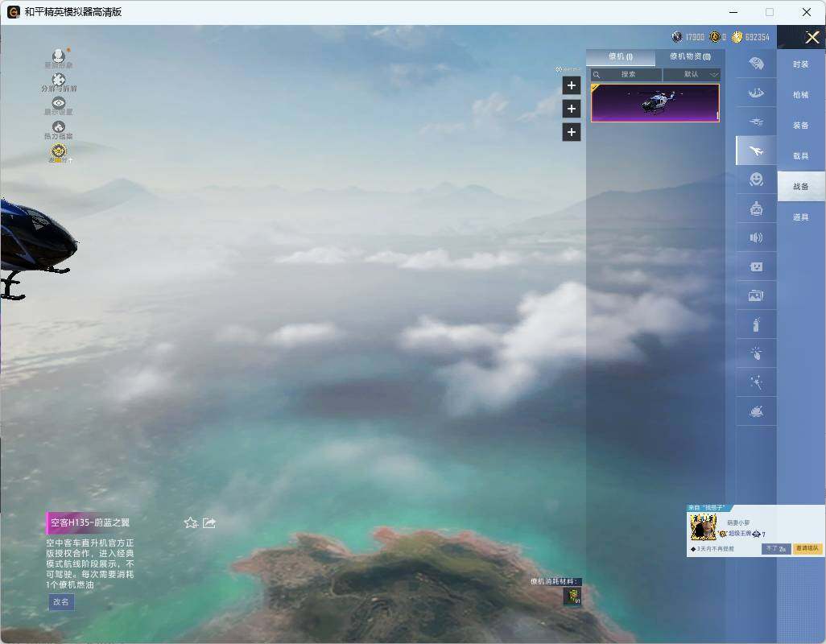
Task: Click the 空客H135-蔚蓝之翼 title
Action: pyautogui.click(x=90, y=522)
